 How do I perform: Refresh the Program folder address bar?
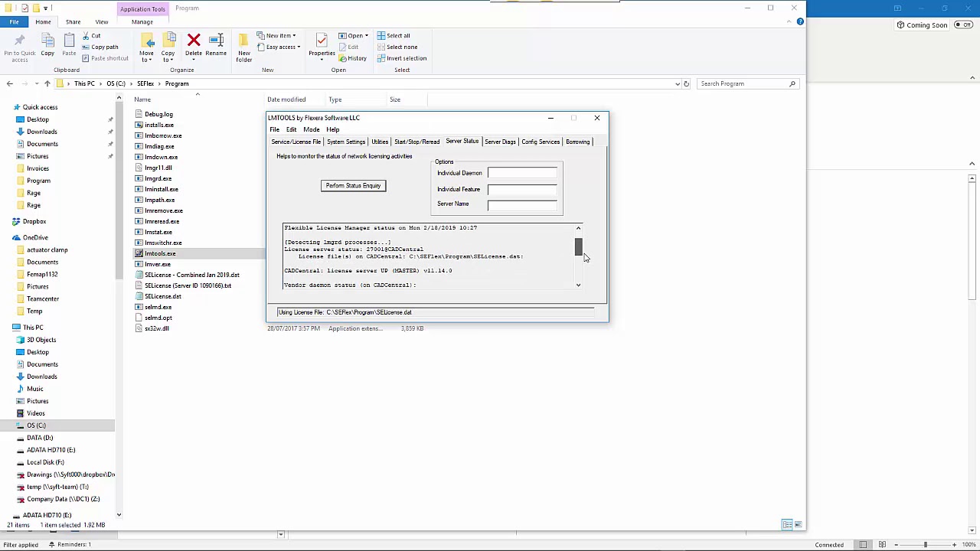(686, 83)
